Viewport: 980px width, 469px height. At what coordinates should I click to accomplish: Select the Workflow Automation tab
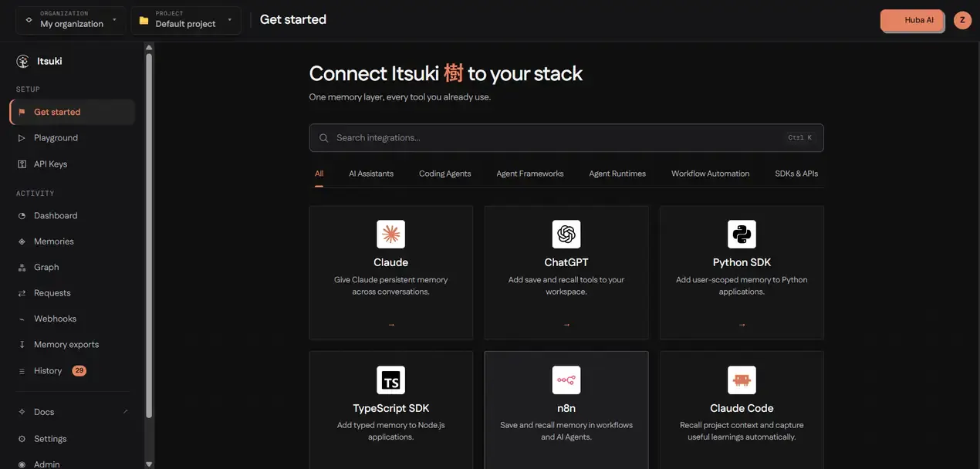point(710,174)
